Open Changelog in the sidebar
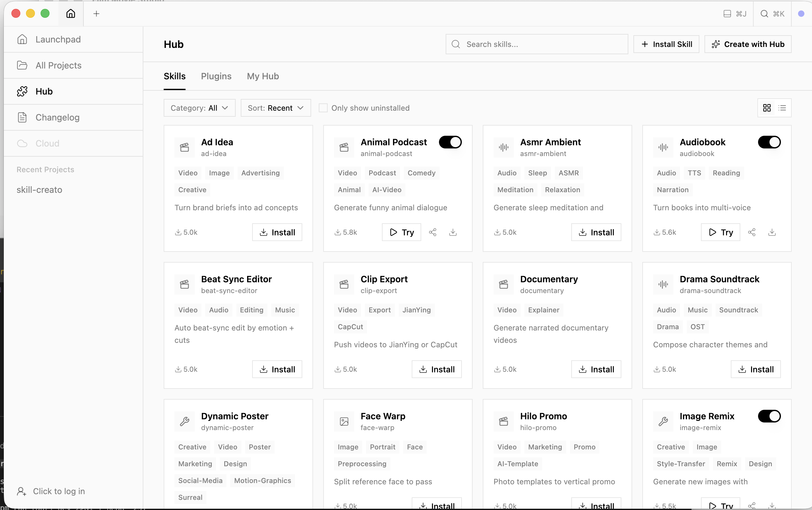This screenshot has height=510, width=812. pyautogui.click(x=73, y=117)
